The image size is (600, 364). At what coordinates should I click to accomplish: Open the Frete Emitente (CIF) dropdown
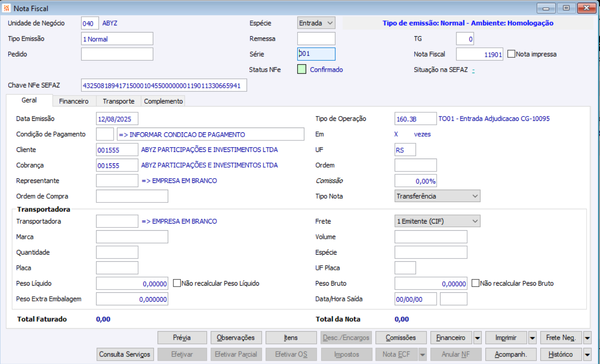[x=437, y=221]
